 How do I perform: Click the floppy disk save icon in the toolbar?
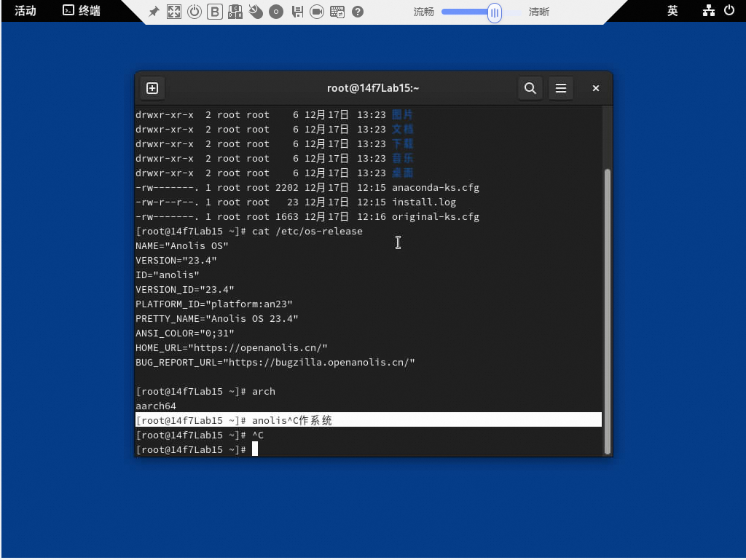click(297, 12)
